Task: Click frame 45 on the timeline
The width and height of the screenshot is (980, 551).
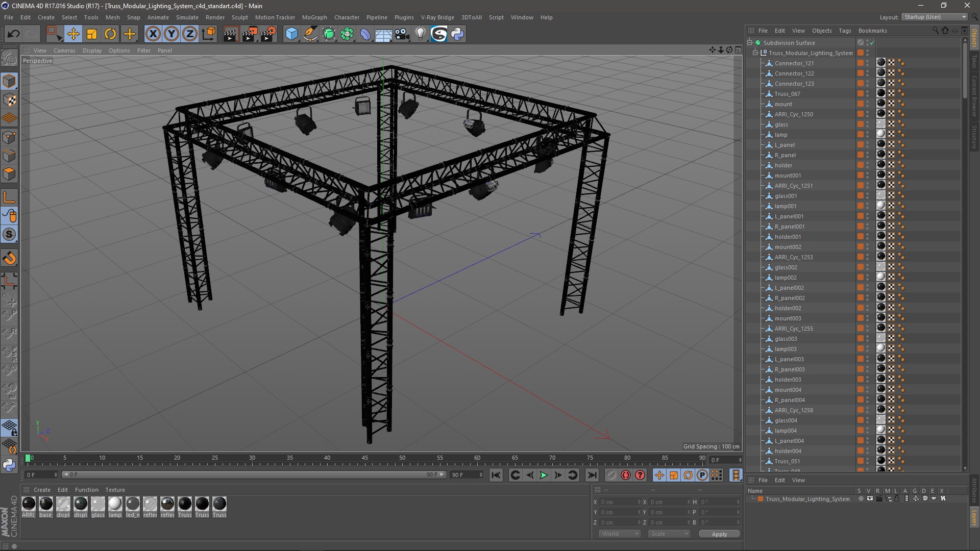Action: tap(364, 458)
